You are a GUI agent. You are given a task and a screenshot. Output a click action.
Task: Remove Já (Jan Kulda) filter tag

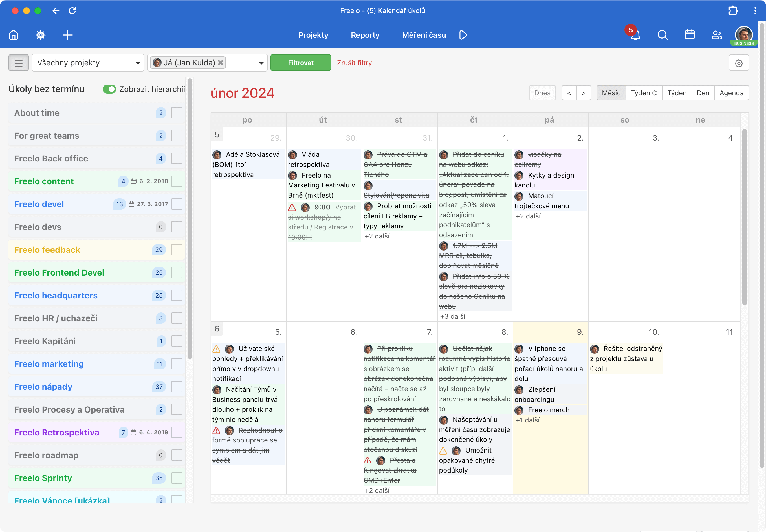221,63
